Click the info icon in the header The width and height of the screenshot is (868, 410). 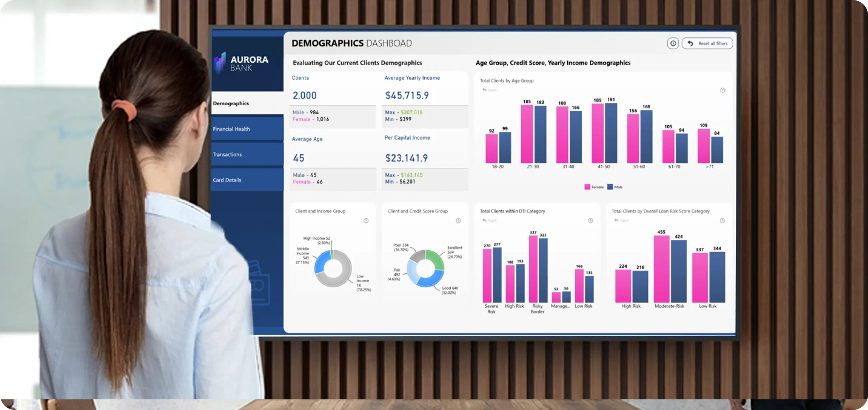673,43
